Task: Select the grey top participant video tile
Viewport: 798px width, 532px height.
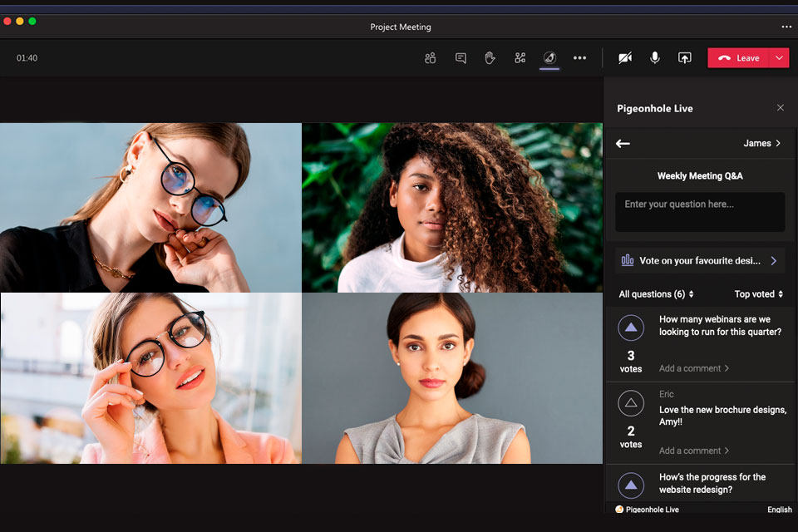Action: [x=452, y=378]
